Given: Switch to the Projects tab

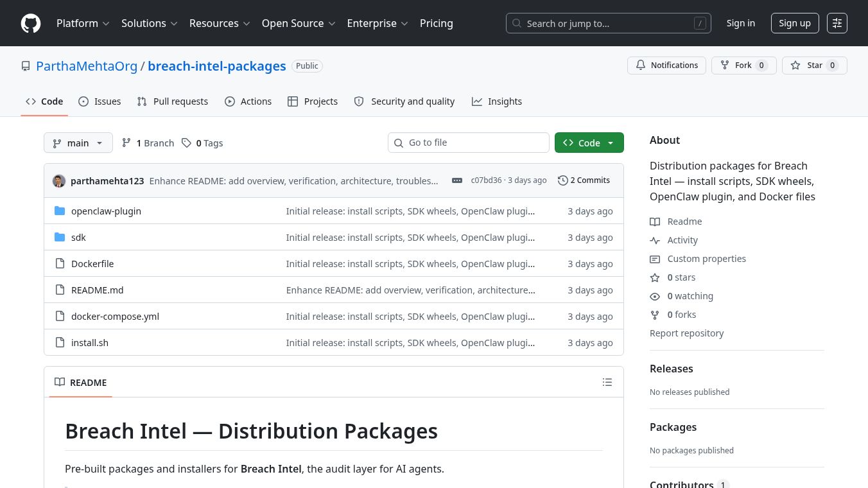Looking at the screenshot, I should (x=313, y=101).
